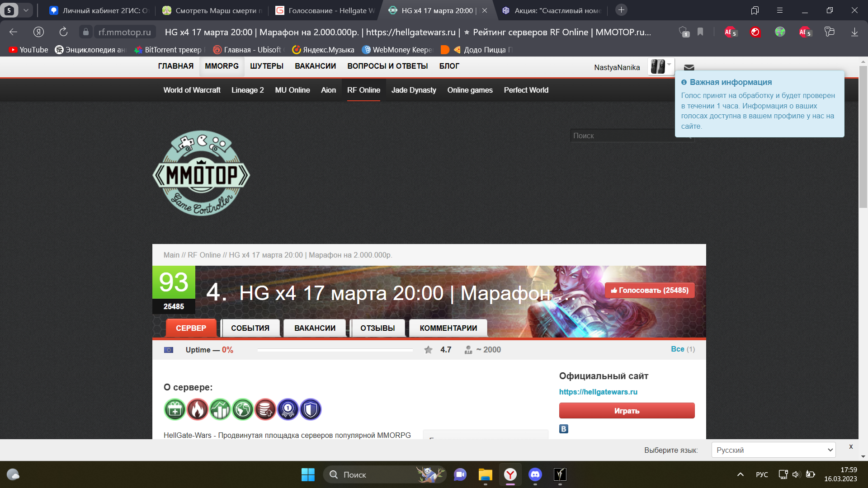
Task: Open the ОТЗЫВЫ tab
Action: (x=377, y=328)
